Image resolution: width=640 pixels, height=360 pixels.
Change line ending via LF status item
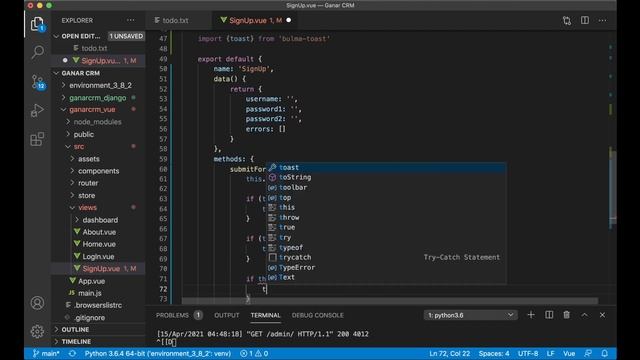(550, 353)
